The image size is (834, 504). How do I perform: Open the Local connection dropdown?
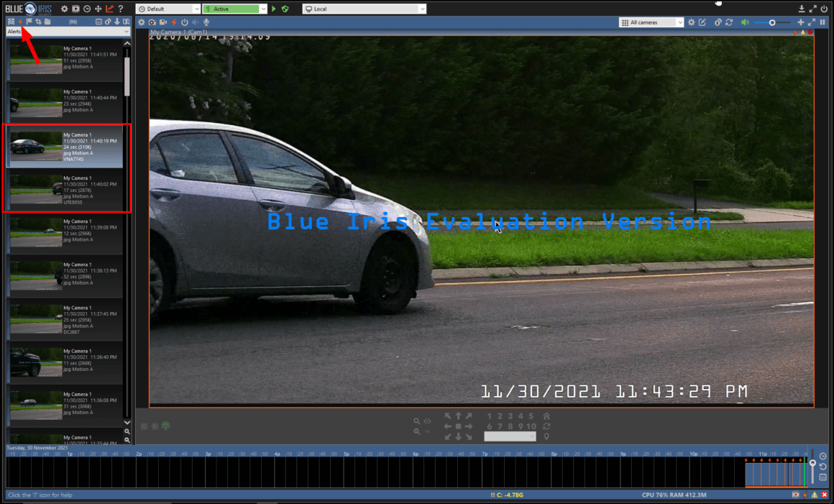[x=365, y=9]
